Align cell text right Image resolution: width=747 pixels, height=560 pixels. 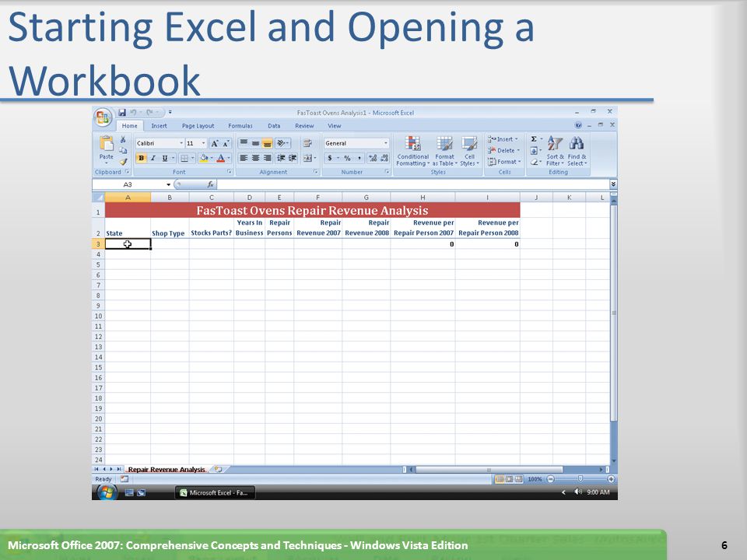[267, 158]
